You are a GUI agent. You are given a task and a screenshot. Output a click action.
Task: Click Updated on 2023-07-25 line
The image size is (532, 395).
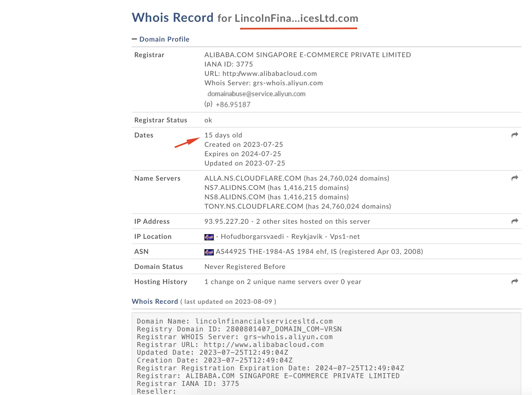coord(245,163)
